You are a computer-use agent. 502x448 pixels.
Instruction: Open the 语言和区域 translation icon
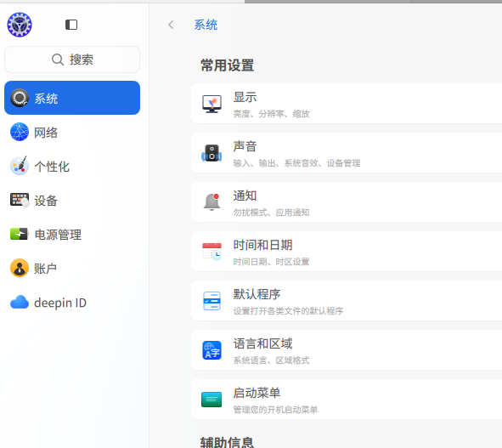212,350
